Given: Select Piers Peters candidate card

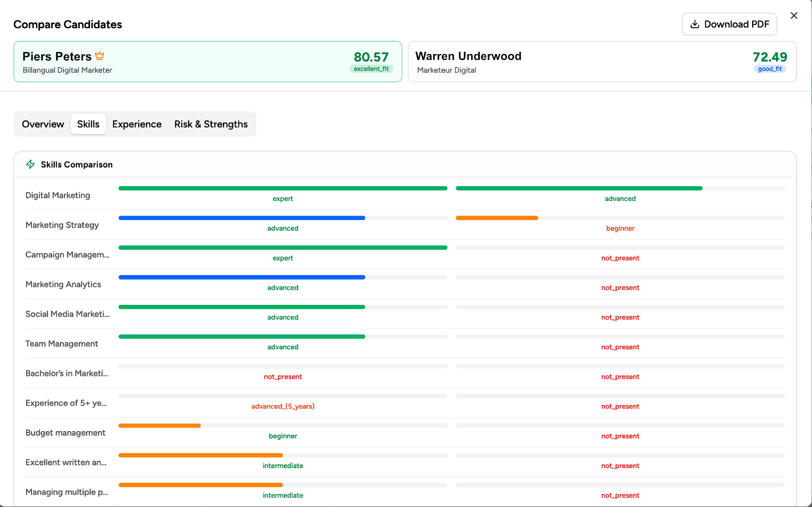Looking at the screenshot, I should click(x=207, y=61).
